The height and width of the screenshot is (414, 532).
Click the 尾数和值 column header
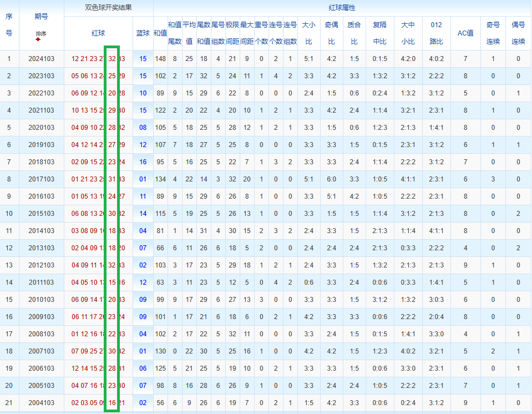coord(204,33)
